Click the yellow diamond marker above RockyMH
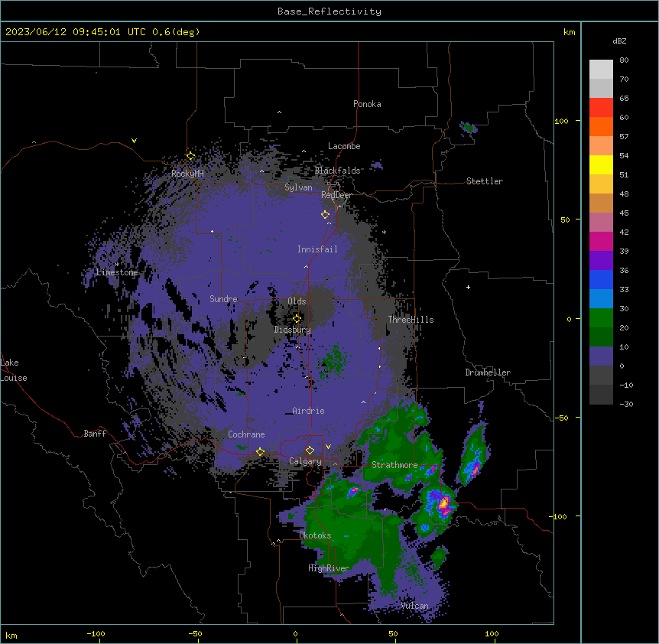This screenshot has height=644, width=659. pyautogui.click(x=191, y=156)
